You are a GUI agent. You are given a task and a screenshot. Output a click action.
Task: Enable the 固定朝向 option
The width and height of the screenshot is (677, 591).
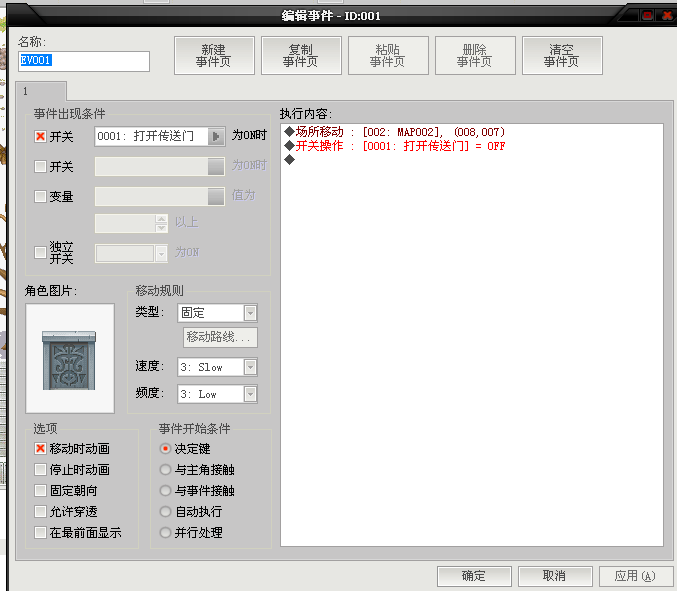click(40, 490)
